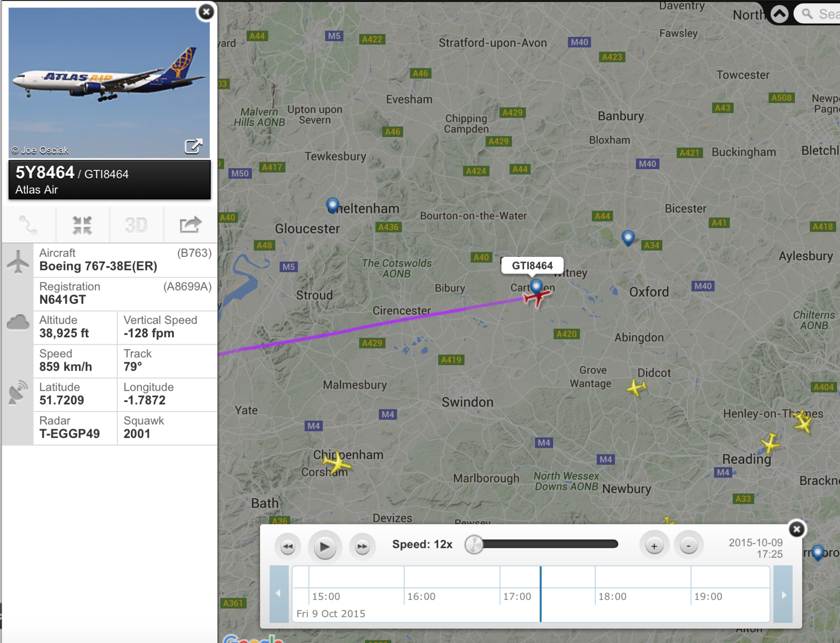The height and width of the screenshot is (643, 840).
Task: Close the aircraft photo panel
Action: tap(206, 12)
